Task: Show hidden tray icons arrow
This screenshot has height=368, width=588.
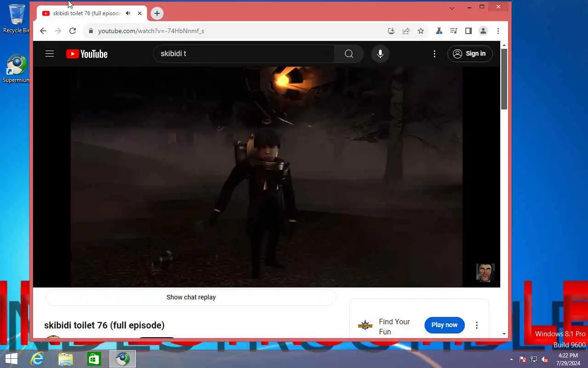Action: (512, 359)
